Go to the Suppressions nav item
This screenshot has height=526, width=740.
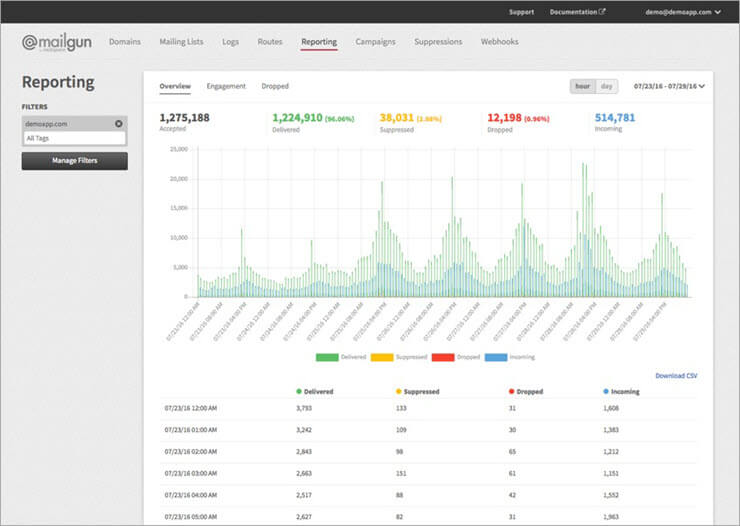point(438,42)
